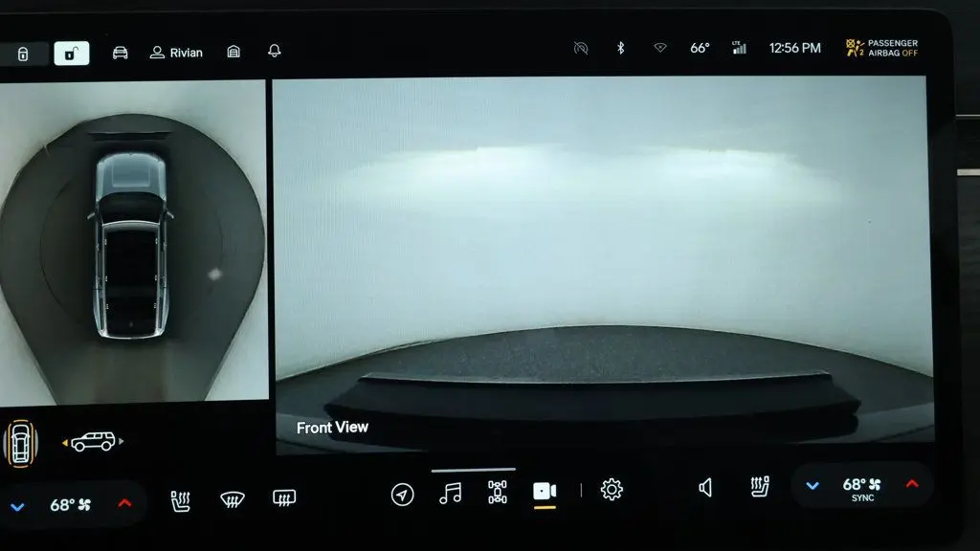
Task: Tap the Wi-Fi status icon
Action: (660, 48)
